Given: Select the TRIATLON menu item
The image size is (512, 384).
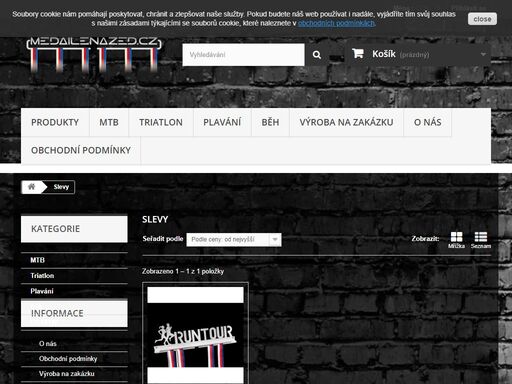Looking at the screenshot, I should click(x=161, y=122).
